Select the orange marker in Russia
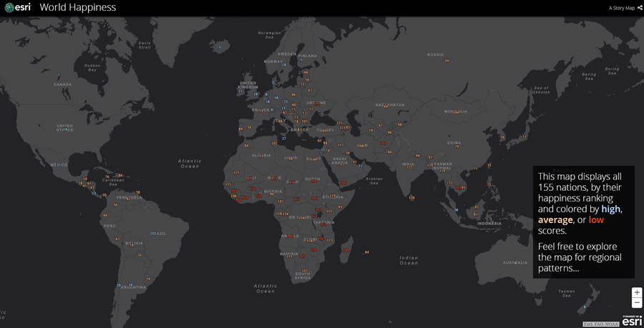Screen dimensions: 644x328 tap(447, 61)
